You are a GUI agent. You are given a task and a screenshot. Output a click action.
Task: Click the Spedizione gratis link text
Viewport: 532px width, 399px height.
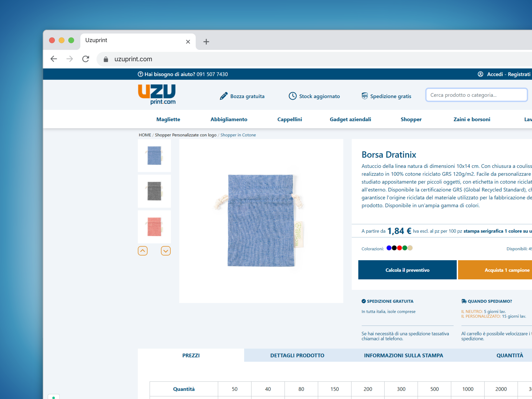click(391, 96)
